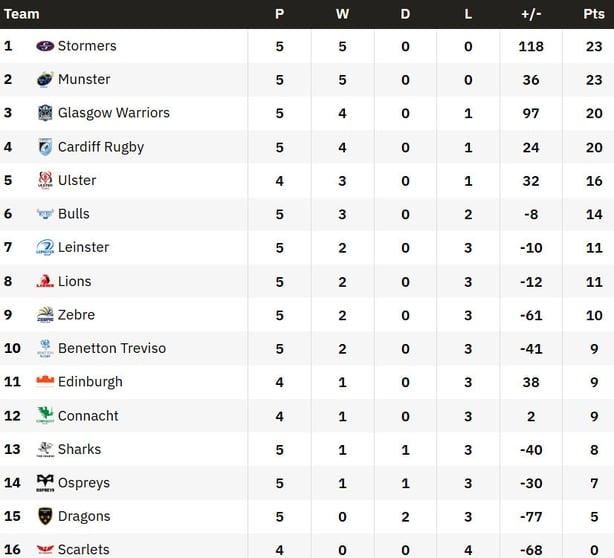Click the Edinburgh team logo
The width and height of the screenshot is (614, 558).
[x=45, y=381]
